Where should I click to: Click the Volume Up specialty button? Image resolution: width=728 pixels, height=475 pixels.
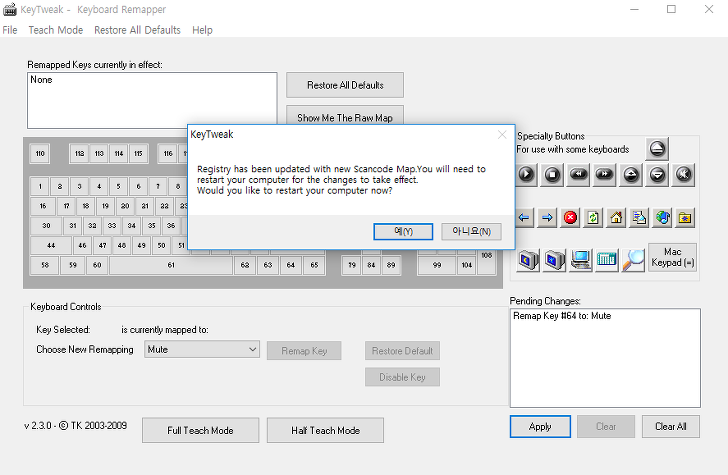click(631, 175)
